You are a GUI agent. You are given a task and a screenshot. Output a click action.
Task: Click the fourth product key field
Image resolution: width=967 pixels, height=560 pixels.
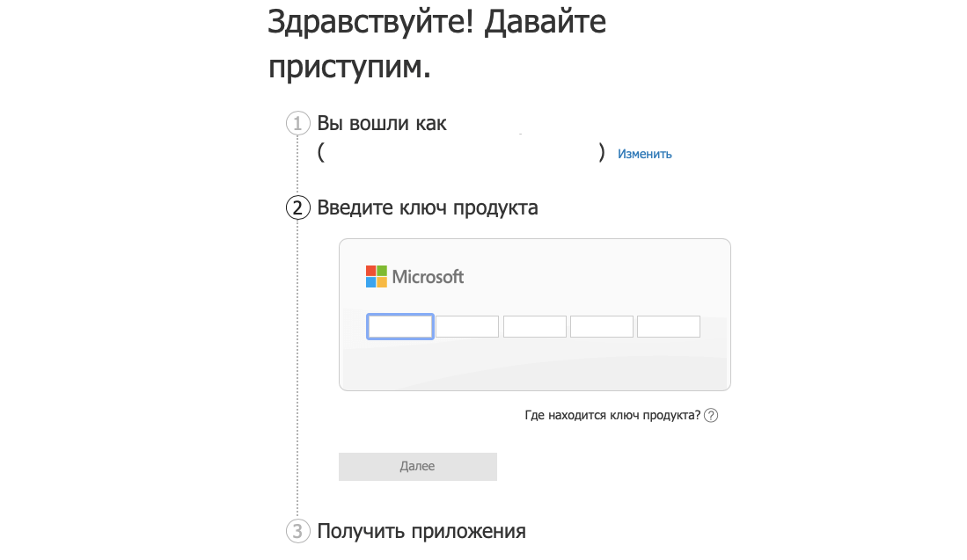601,326
